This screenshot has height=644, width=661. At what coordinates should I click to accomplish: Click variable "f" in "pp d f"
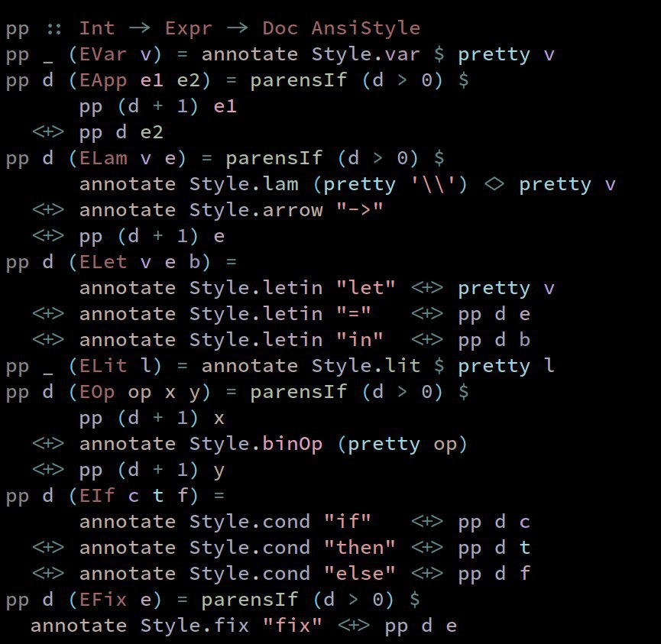(524, 574)
